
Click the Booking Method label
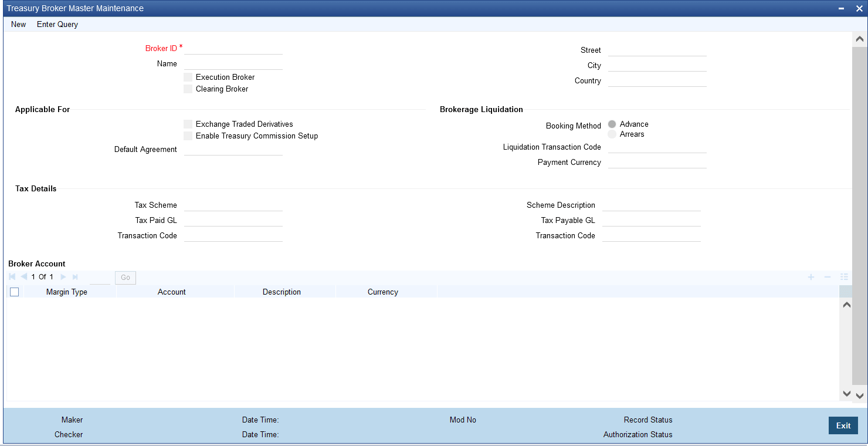574,126
